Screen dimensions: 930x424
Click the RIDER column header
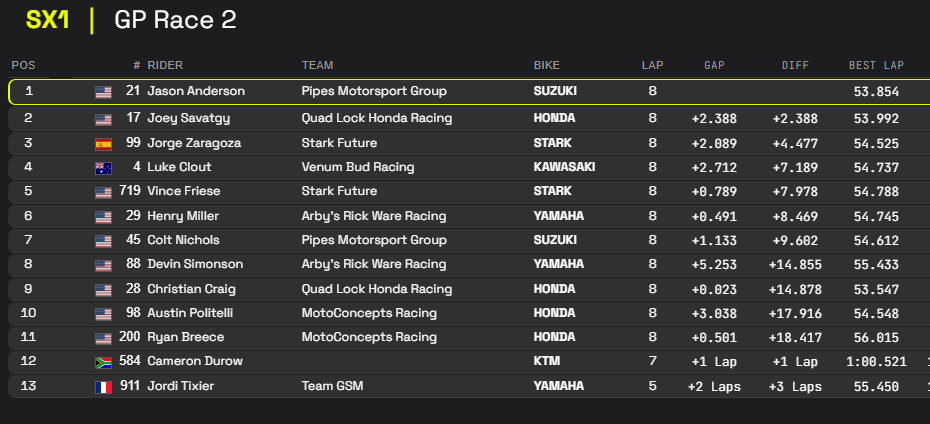[x=165, y=65]
